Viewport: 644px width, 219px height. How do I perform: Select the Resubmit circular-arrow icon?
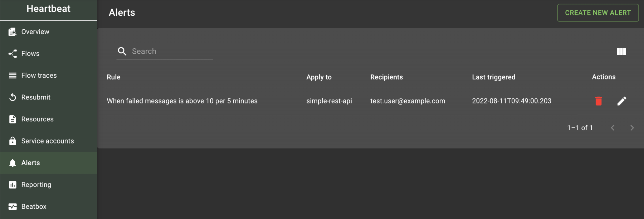point(12,97)
